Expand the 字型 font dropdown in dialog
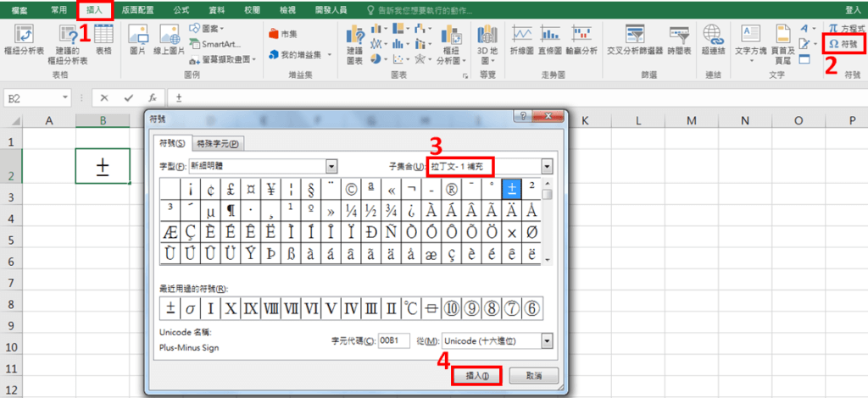 click(x=331, y=167)
